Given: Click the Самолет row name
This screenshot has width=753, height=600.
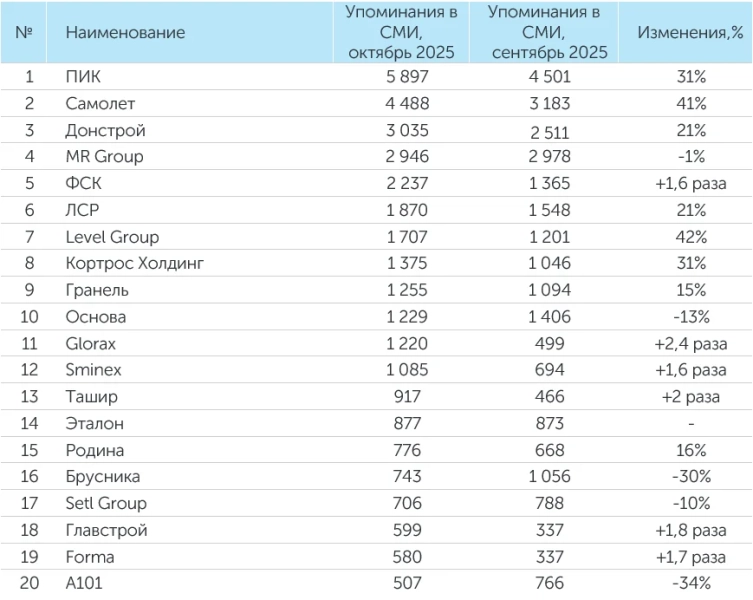Looking at the screenshot, I should [x=99, y=104].
